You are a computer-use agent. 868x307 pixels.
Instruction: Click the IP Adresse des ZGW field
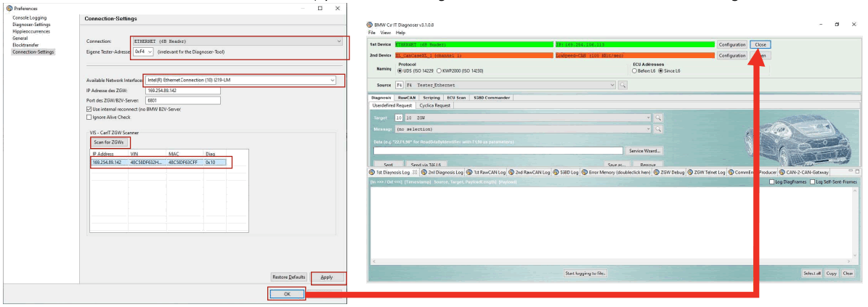pos(182,91)
